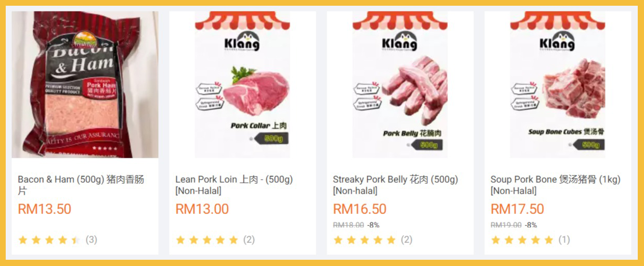Click the RM16.50 price

point(359,209)
